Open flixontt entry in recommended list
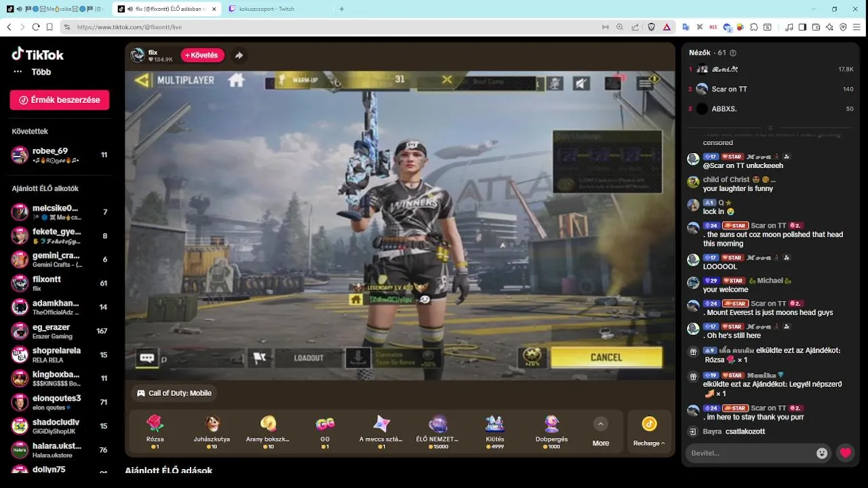 (x=60, y=283)
